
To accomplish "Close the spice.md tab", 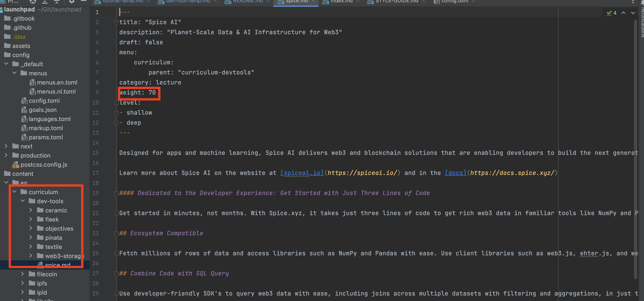I will click(313, 1).
